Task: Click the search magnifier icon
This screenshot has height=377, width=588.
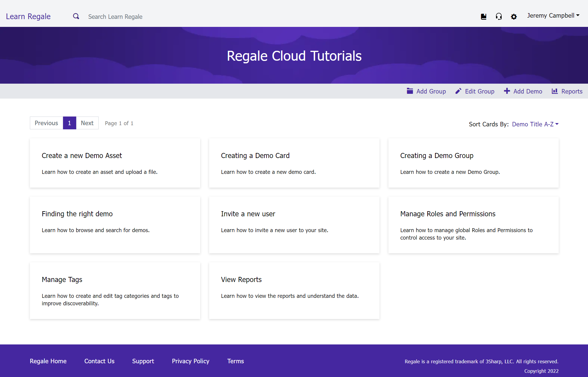Action: [76, 16]
